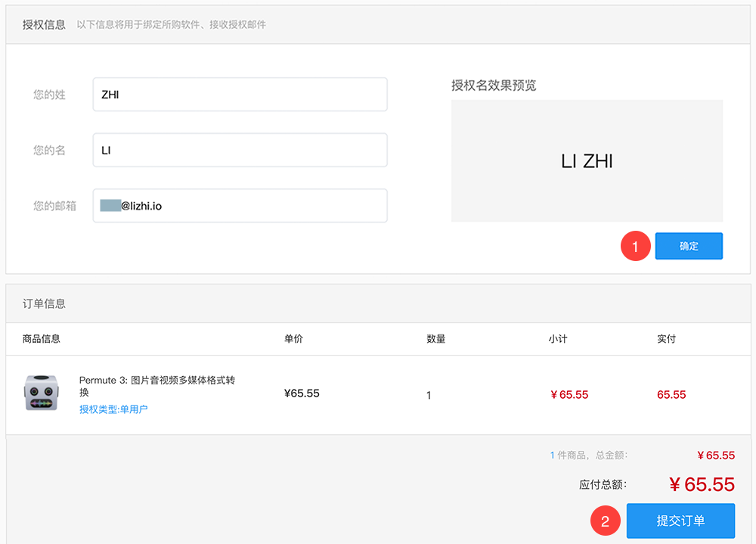756x544 pixels.
Task: Click the quantity value 1 in the row
Action: click(429, 396)
